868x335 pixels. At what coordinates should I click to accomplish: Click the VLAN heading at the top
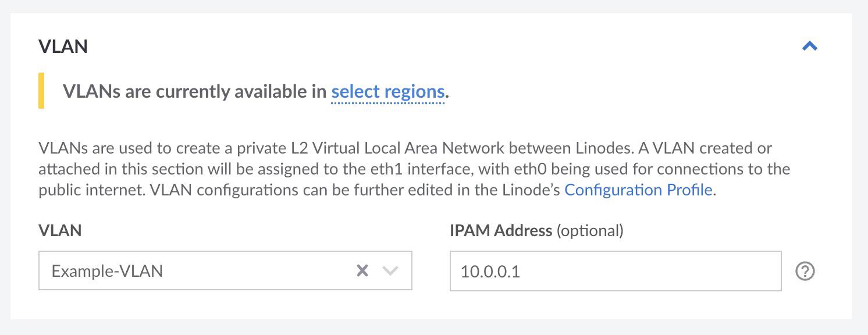pyautogui.click(x=62, y=47)
